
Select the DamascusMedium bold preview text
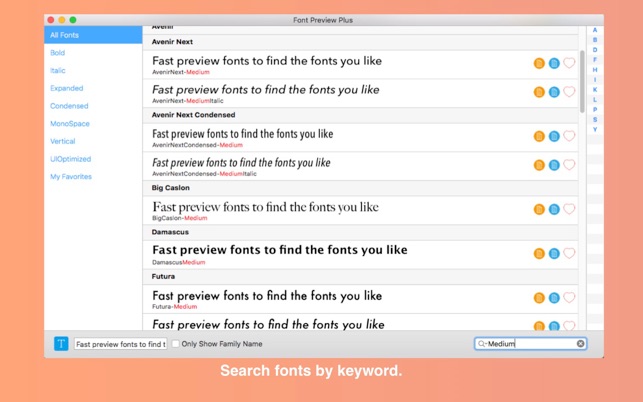pos(280,250)
